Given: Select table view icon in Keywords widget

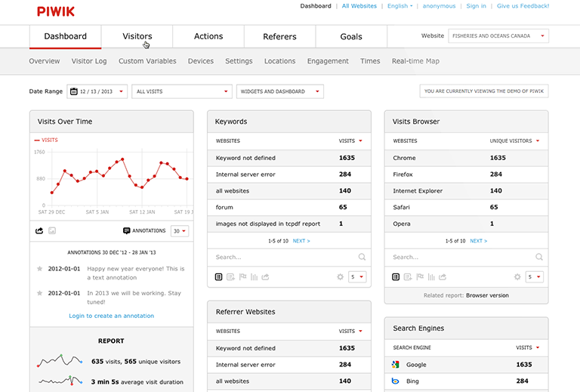Looking at the screenshot, I should (218, 277).
